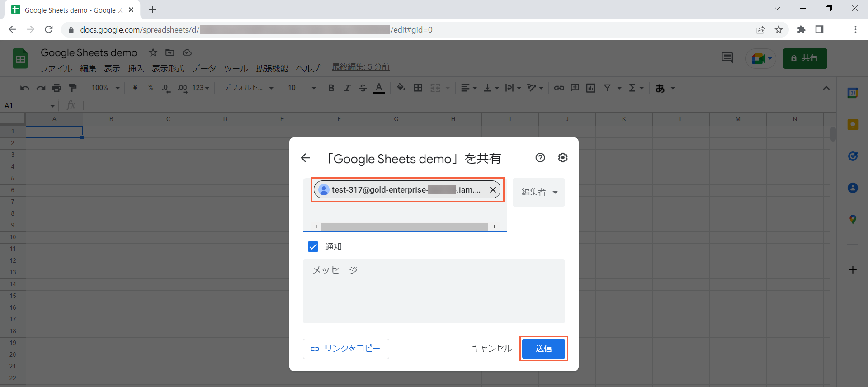
Task: Open Keep in side panel
Action: (853, 124)
